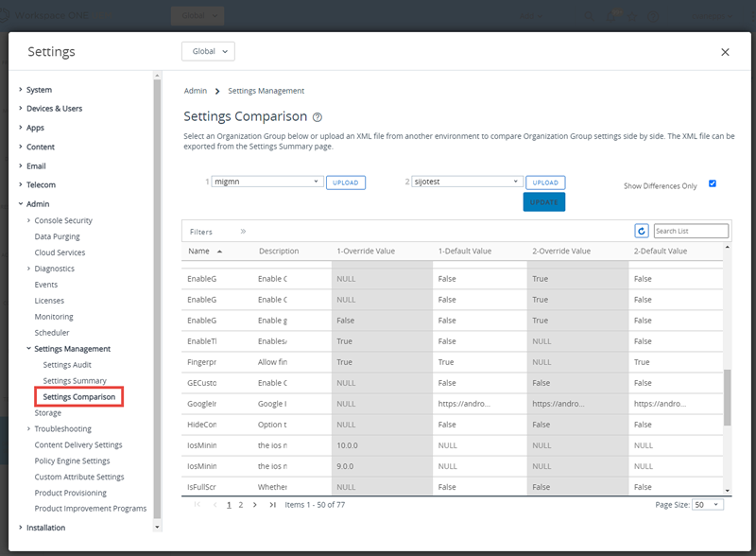The height and width of the screenshot is (556, 756).
Task: Expand Troubleshooting node
Action: 28,428
